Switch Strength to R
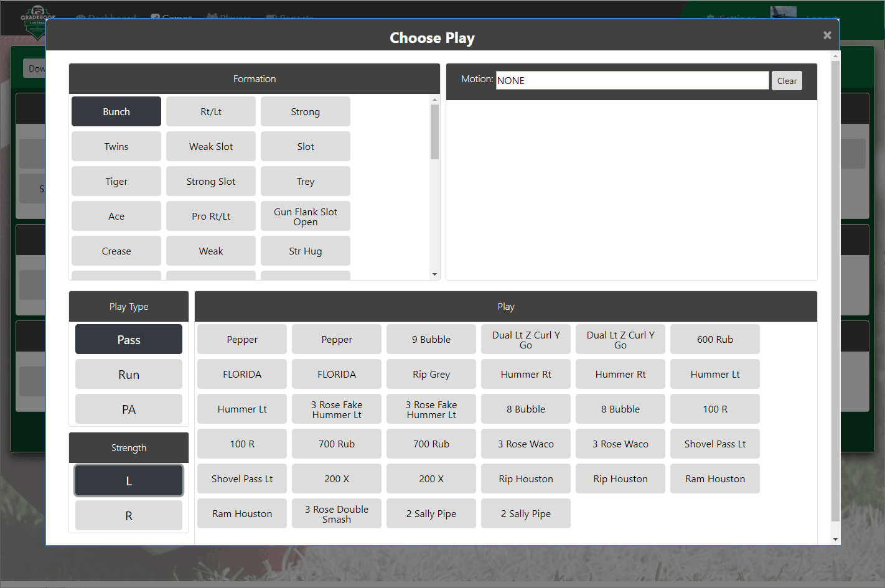Image resolution: width=885 pixels, height=588 pixels. [x=128, y=515]
